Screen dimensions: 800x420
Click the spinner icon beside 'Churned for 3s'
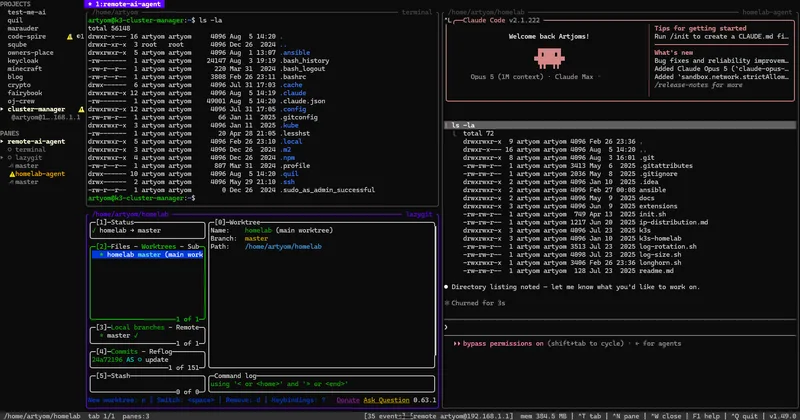447,303
